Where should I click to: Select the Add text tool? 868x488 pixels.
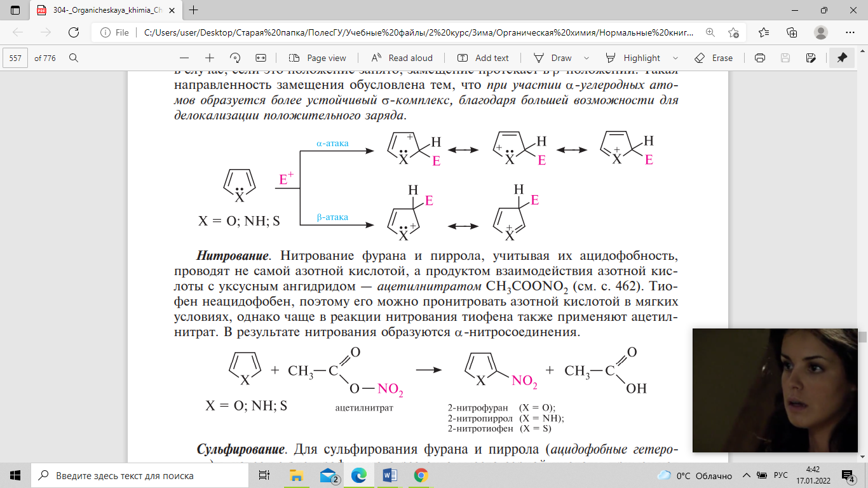(x=483, y=58)
